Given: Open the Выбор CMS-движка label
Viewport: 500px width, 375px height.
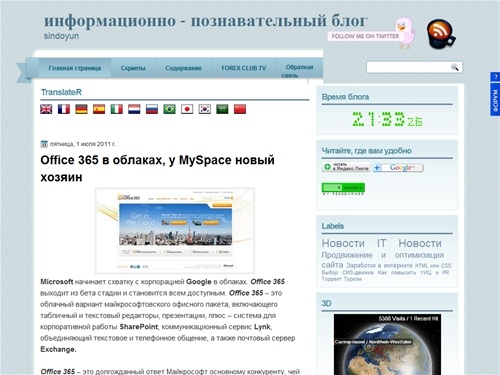Looking at the screenshot, I should pyautogui.click(x=347, y=273).
